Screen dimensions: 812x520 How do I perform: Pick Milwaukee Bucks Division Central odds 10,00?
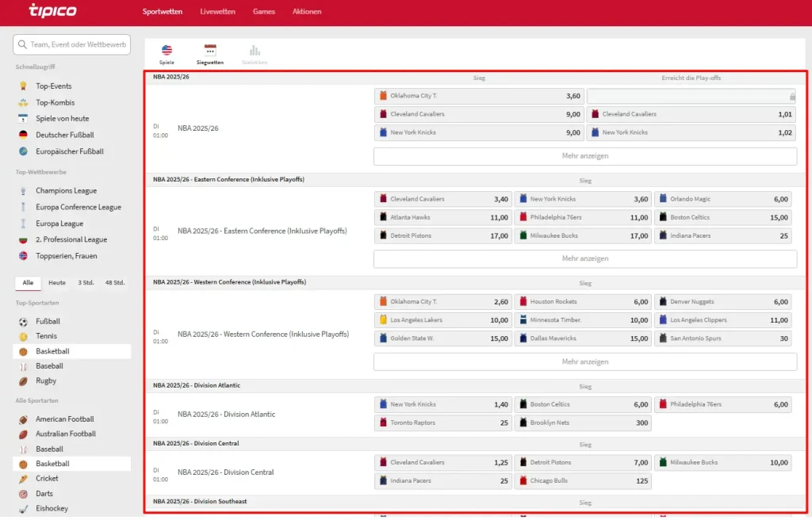coord(723,462)
